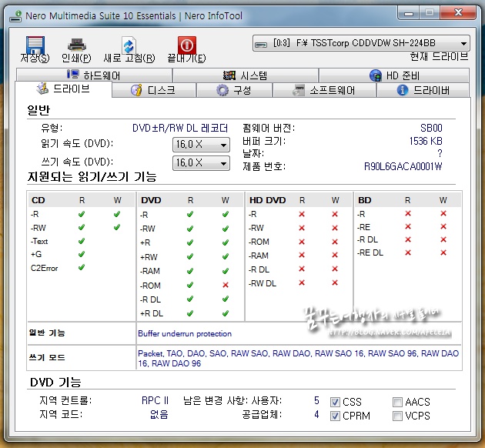Click the red X for HD DVD -RW DL write

[x=335, y=283]
